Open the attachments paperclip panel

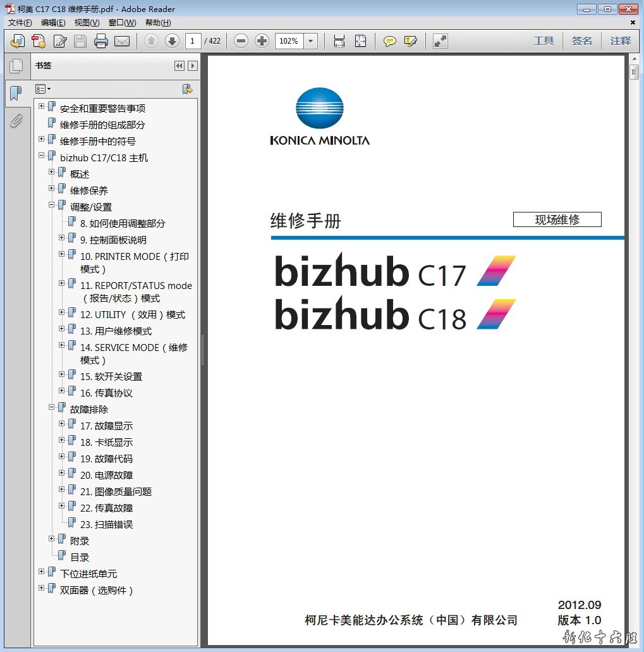[x=16, y=120]
